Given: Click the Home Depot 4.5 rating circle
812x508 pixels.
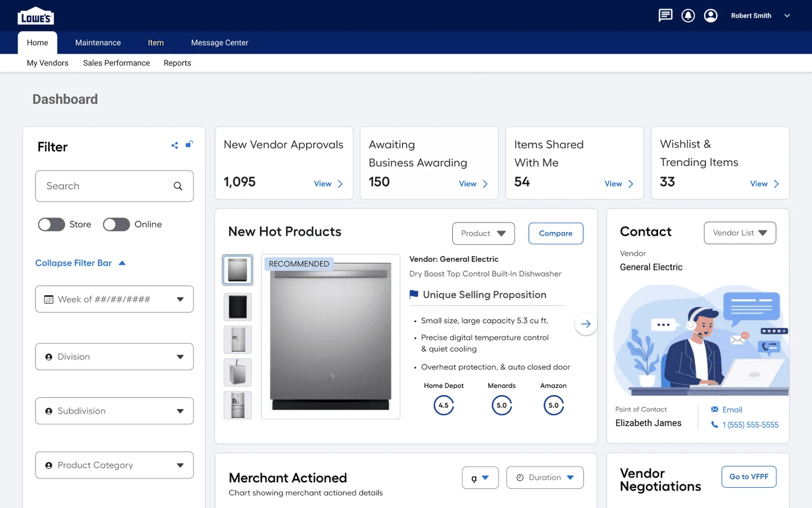Looking at the screenshot, I should tap(444, 405).
